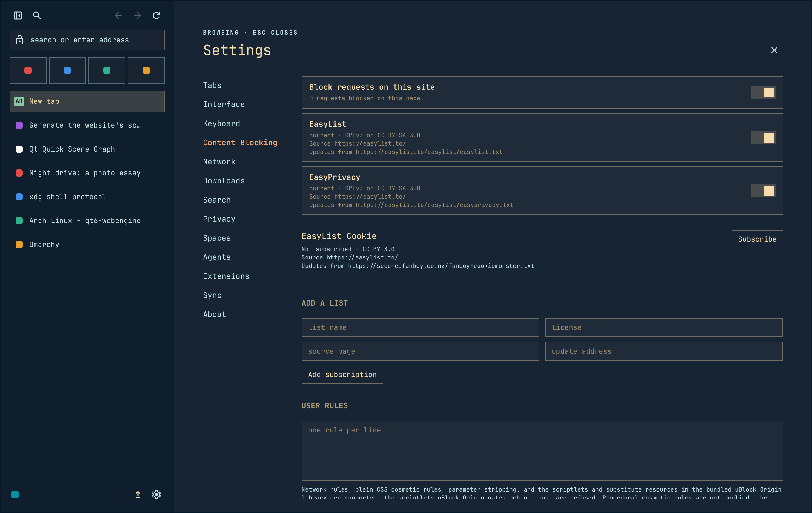The height and width of the screenshot is (513, 812).
Task: Go forward with the right arrow
Action: 137,16
